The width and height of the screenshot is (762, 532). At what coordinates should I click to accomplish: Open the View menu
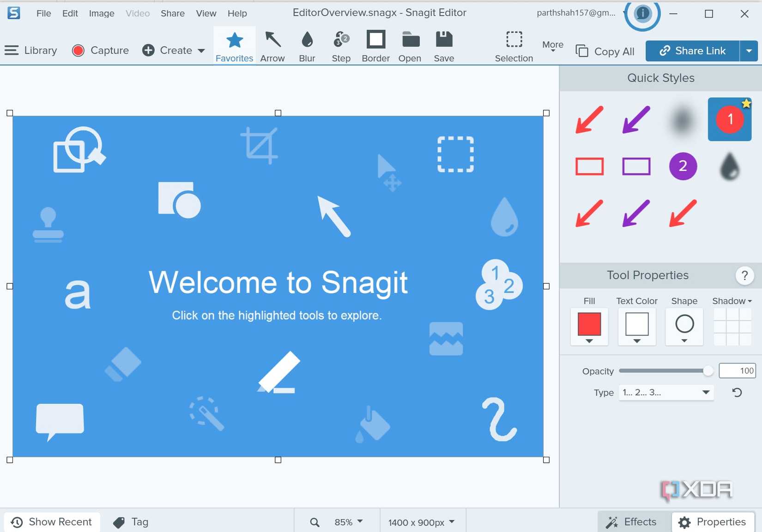coord(206,13)
